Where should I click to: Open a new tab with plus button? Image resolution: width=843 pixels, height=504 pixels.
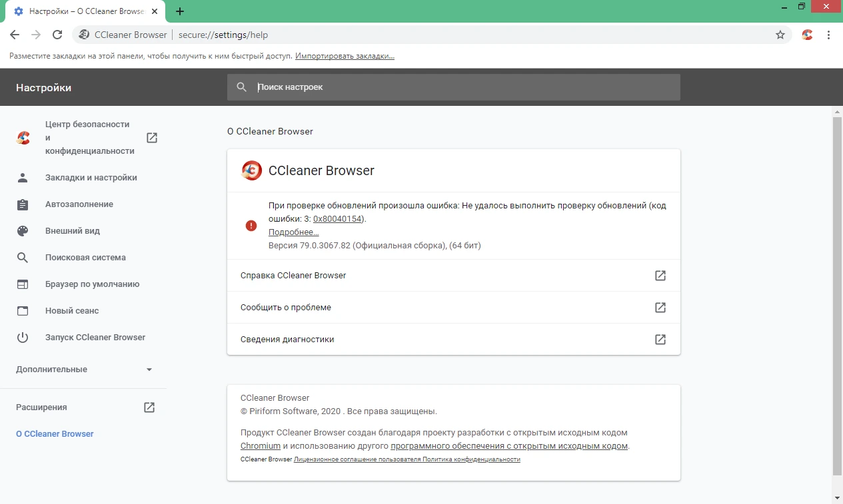[x=180, y=11]
